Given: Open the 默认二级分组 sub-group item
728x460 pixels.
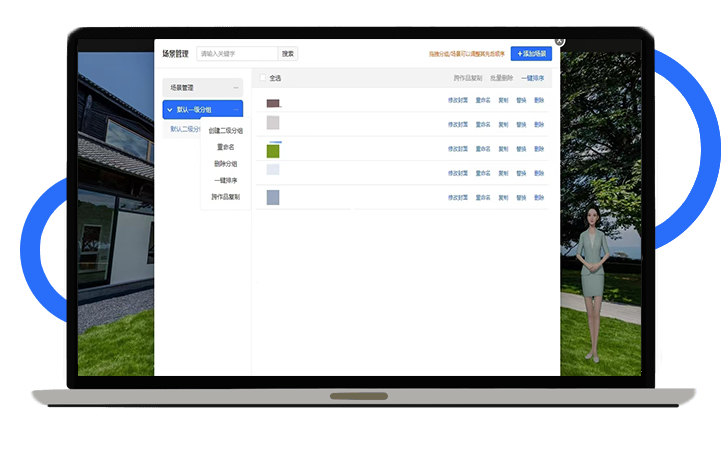Looking at the screenshot, I should tap(186, 129).
